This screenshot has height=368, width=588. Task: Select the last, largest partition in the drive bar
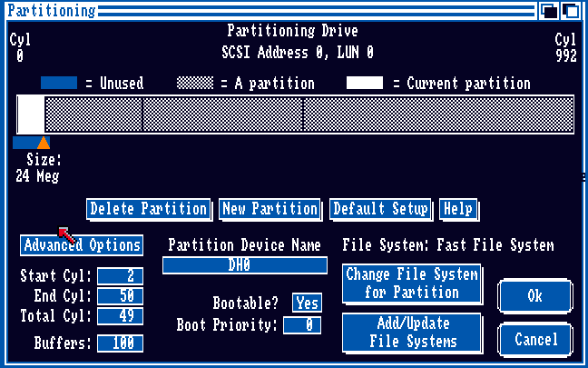point(437,114)
